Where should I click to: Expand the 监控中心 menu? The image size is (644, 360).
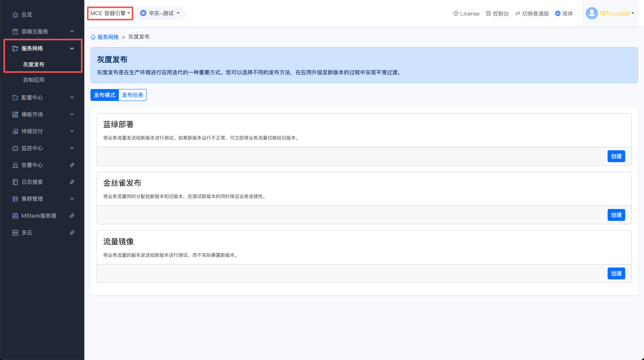[72, 148]
